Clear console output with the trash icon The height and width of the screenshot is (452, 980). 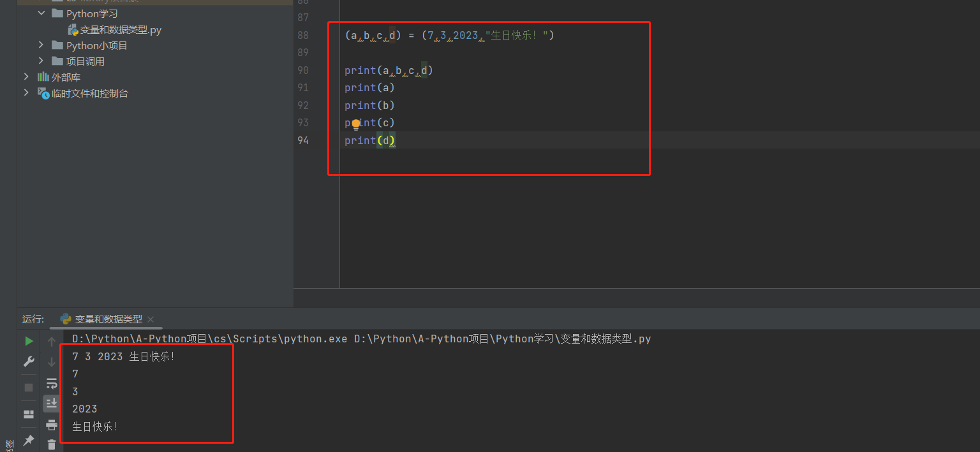tap(52, 444)
